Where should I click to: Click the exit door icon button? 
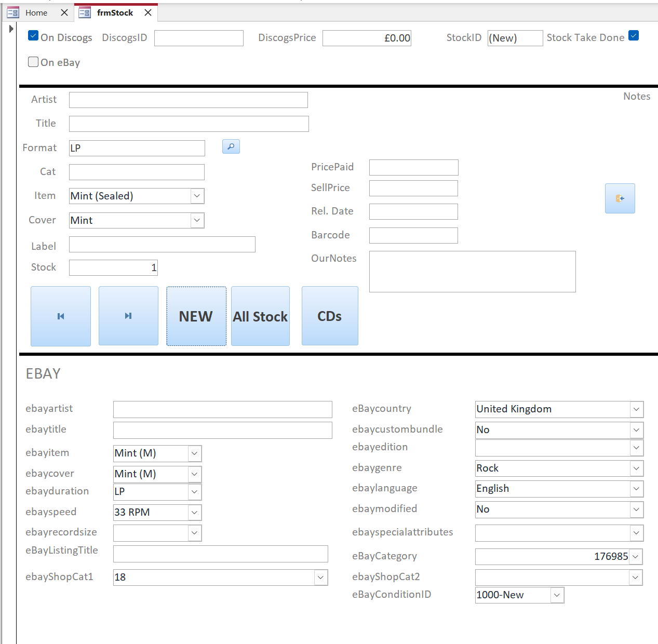pyautogui.click(x=620, y=198)
